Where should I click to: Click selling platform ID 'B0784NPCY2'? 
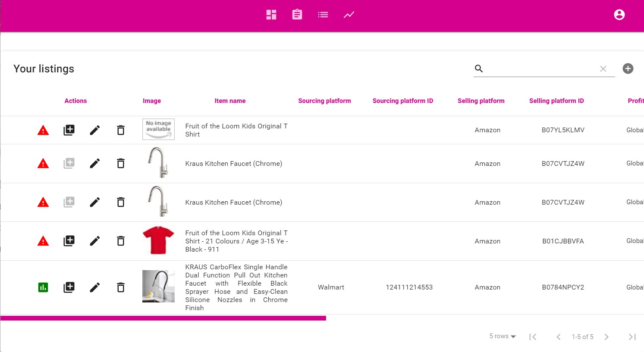(x=563, y=287)
